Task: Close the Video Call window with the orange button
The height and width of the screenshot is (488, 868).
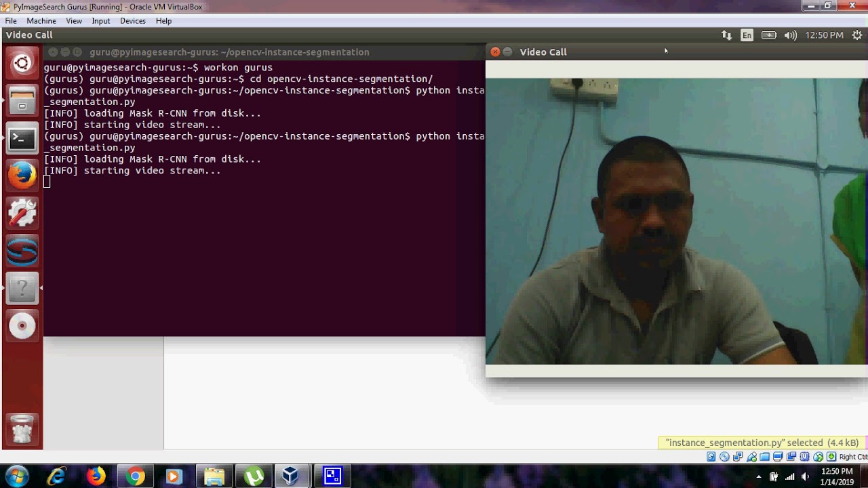Action: point(495,52)
